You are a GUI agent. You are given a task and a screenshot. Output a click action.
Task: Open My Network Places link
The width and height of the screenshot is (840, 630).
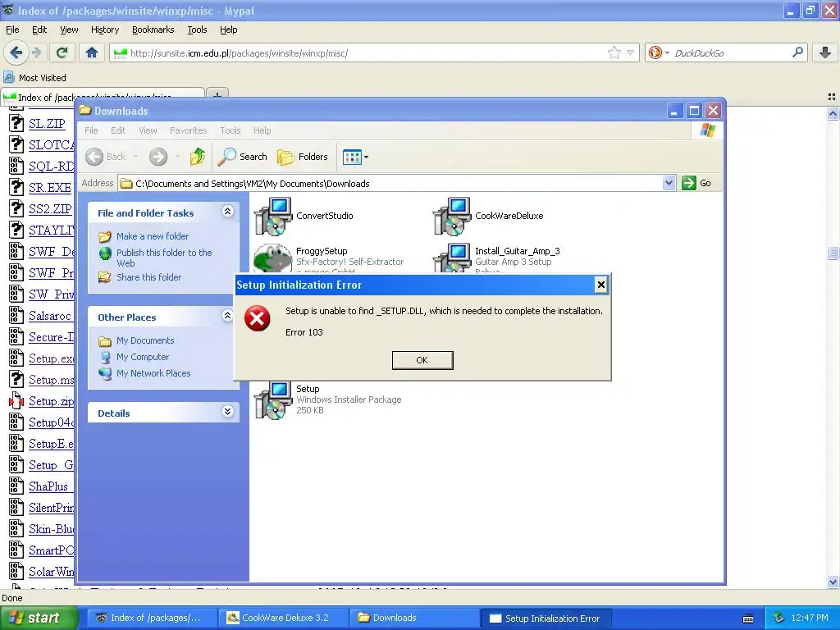[x=153, y=373]
